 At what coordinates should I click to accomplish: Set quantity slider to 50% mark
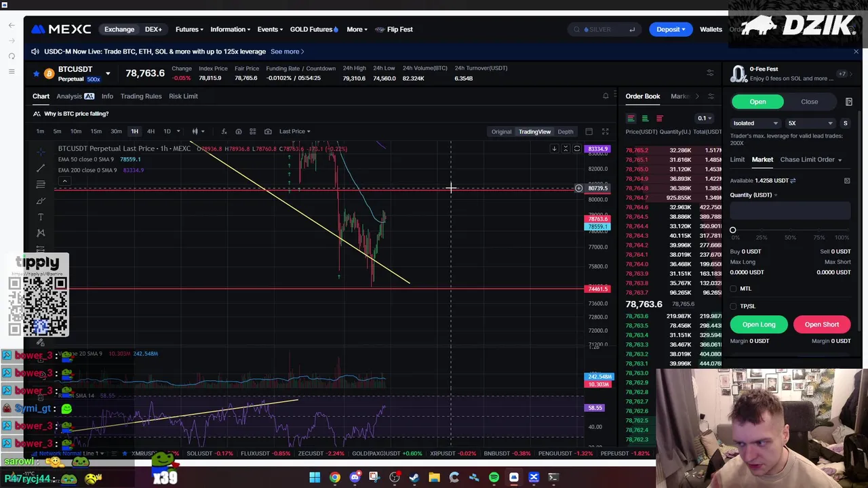pyautogui.click(x=790, y=230)
